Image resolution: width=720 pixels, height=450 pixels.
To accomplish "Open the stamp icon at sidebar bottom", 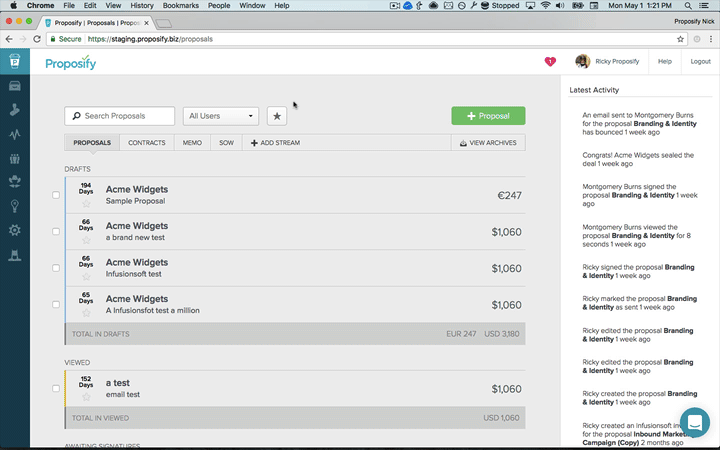I will (x=15, y=256).
